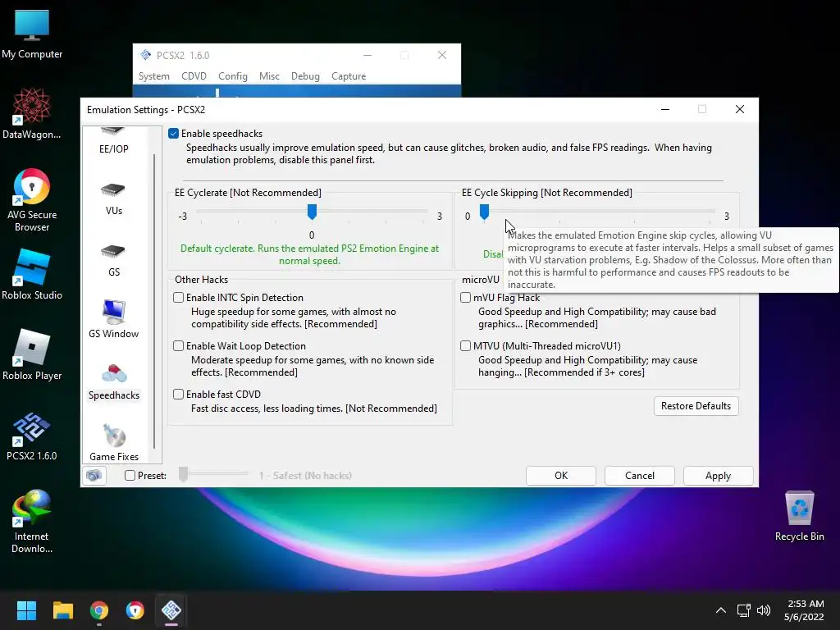This screenshot has height=630, width=840.
Task: Enable the mVU Flag Hack checkbox
Action: click(466, 297)
